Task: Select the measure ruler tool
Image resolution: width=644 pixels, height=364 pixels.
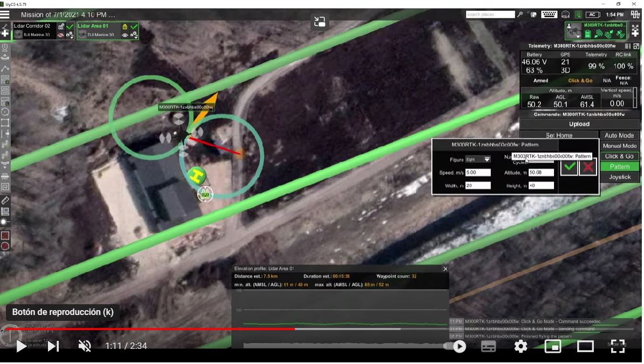Action: point(5,201)
